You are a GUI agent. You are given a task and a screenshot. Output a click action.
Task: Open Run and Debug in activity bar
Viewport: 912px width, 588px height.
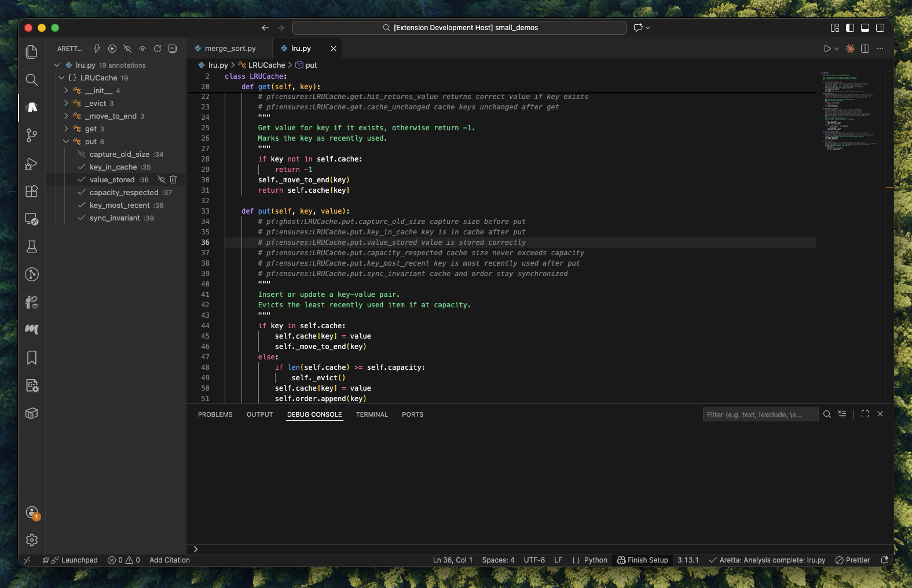[32, 164]
